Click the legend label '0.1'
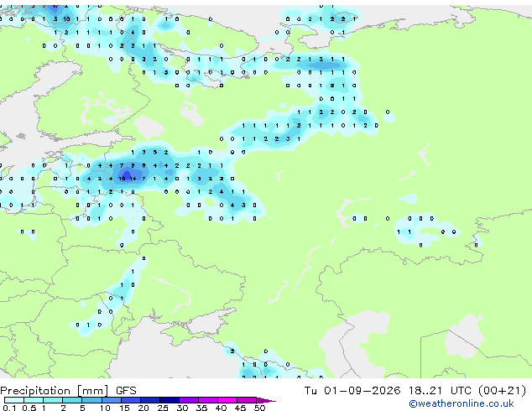The width and height of the screenshot is (532, 411). pos(9,408)
